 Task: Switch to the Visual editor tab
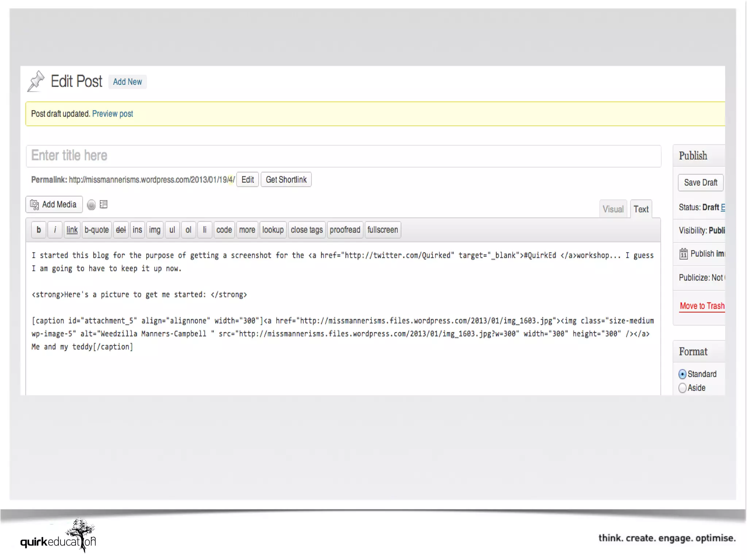pos(613,209)
